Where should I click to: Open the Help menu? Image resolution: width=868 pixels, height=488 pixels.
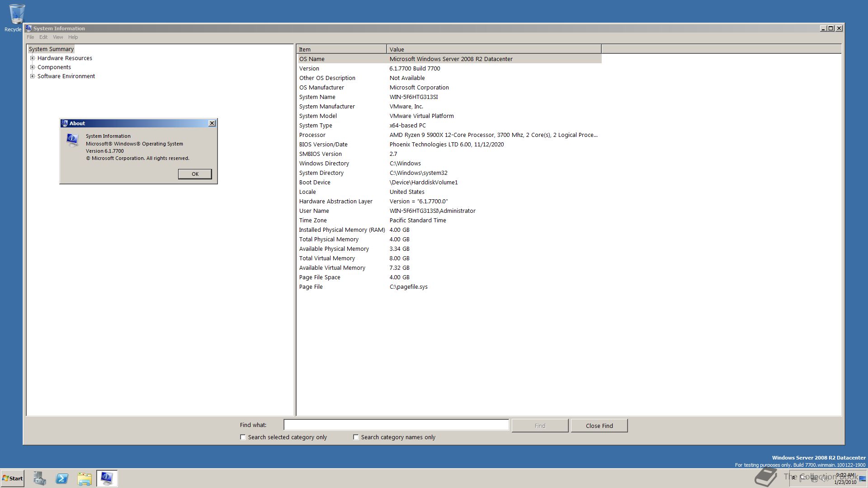pyautogui.click(x=73, y=37)
